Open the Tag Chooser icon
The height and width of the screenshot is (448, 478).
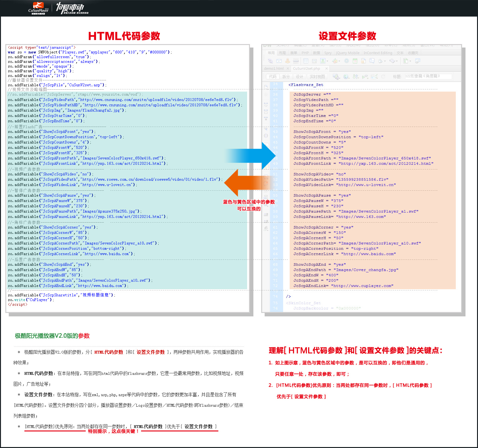tap(418, 61)
